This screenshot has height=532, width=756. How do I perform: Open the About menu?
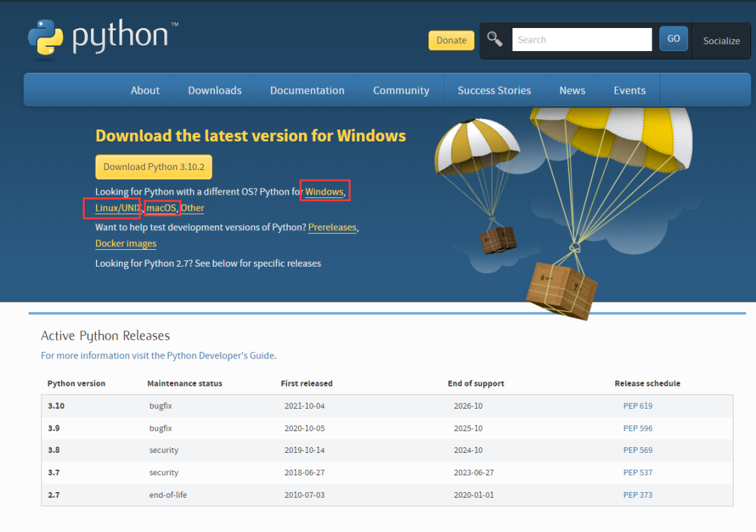(145, 90)
